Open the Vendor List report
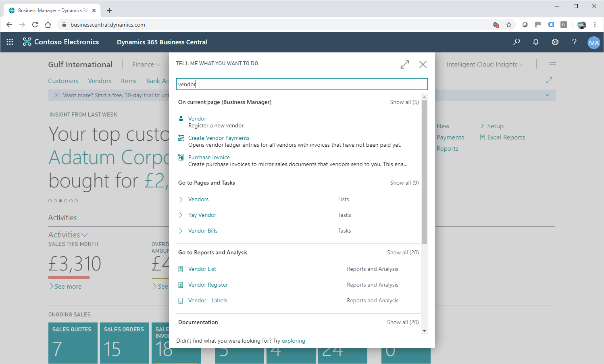The height and width of the screenshot is (364, 604). click(x=202, y=269)
